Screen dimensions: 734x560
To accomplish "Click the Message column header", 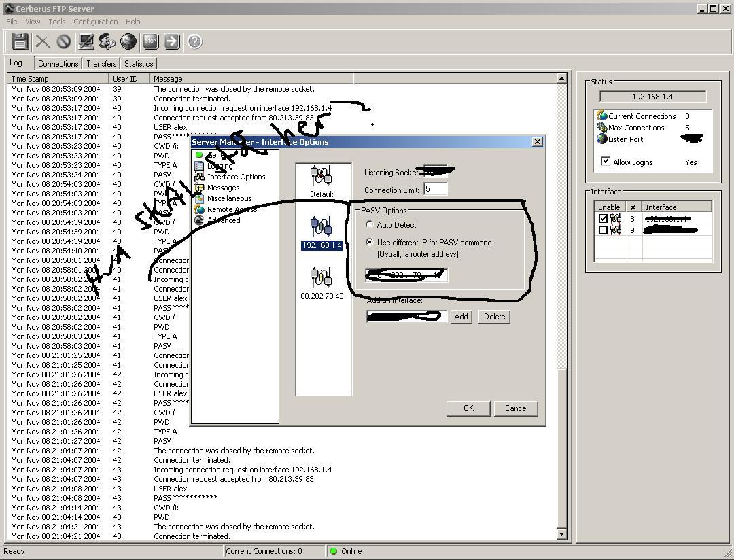I will [x=251, y=79].
